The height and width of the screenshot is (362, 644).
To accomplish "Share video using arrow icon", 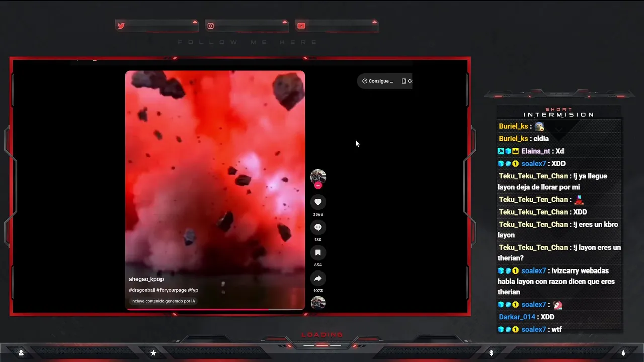I will pyautogui.click(x=318, y=278).
